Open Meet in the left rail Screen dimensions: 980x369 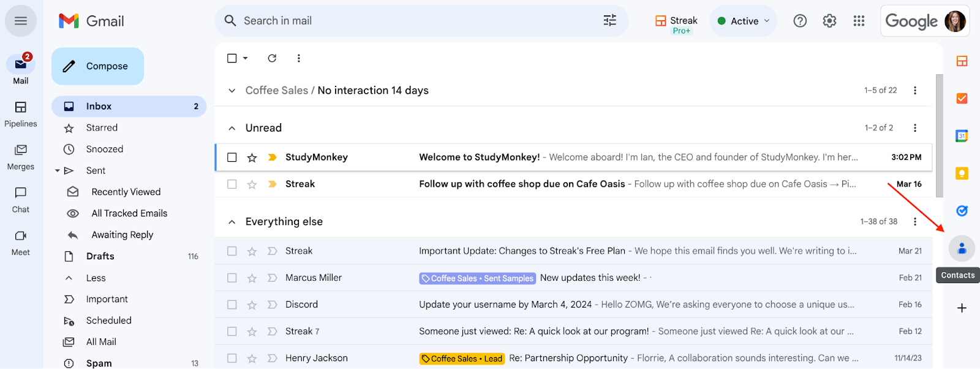coord(21,243)
